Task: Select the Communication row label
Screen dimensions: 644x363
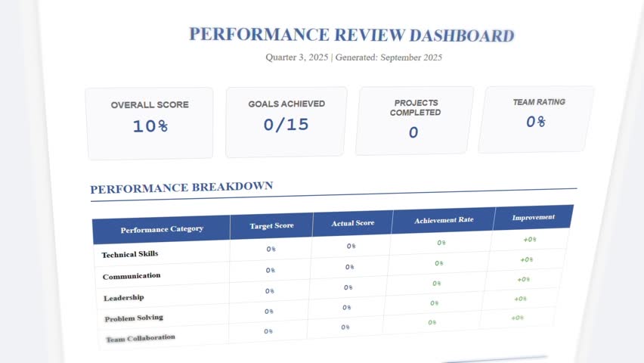Action: tap(132, 276)
